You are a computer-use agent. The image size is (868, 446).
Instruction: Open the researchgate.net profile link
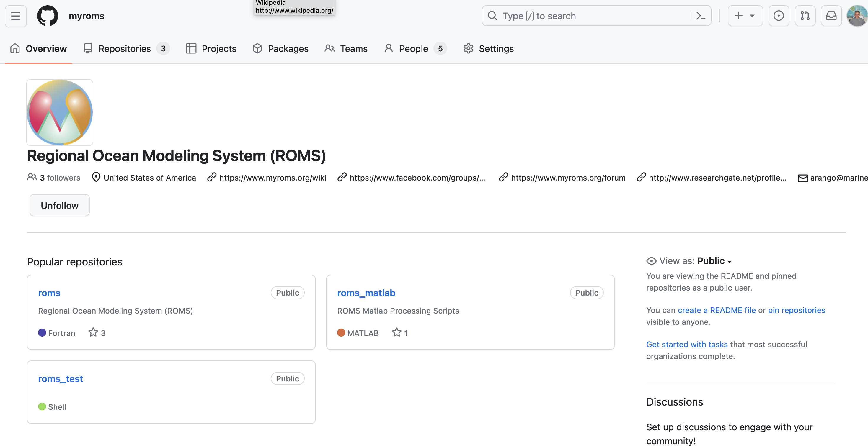click(717, 177)
